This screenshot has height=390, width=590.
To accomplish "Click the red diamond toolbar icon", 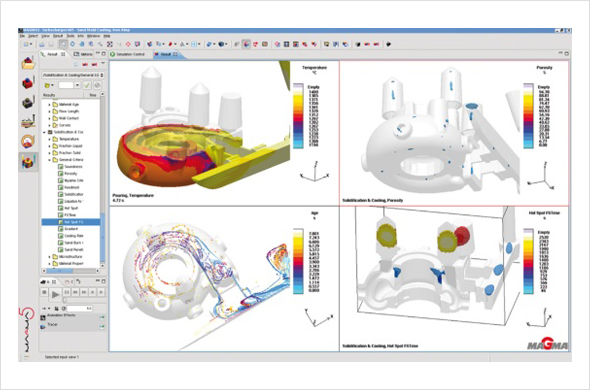I will click(x=128, y=44).
